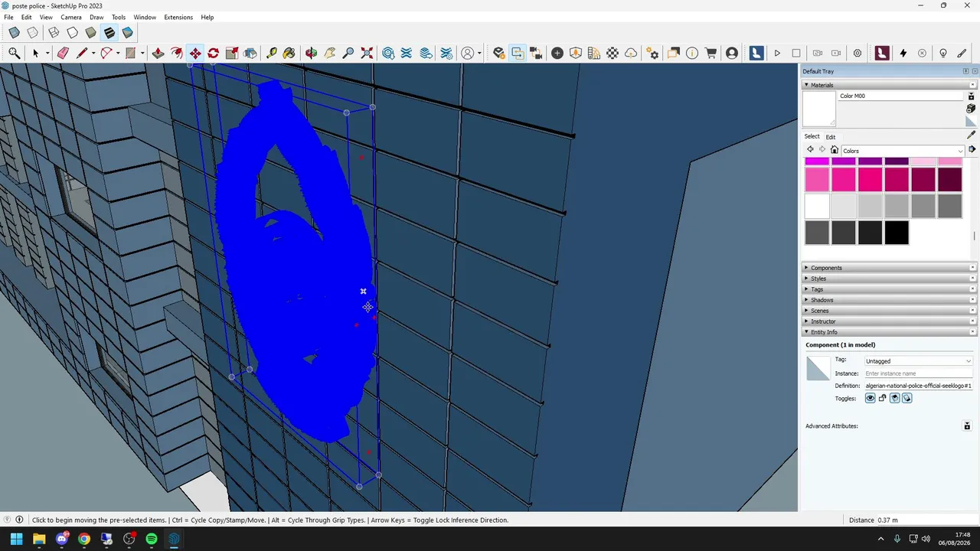Viewport: 980px width, 551px height.
Task: Switch to Shaded face style
Action: click(90, 33)
